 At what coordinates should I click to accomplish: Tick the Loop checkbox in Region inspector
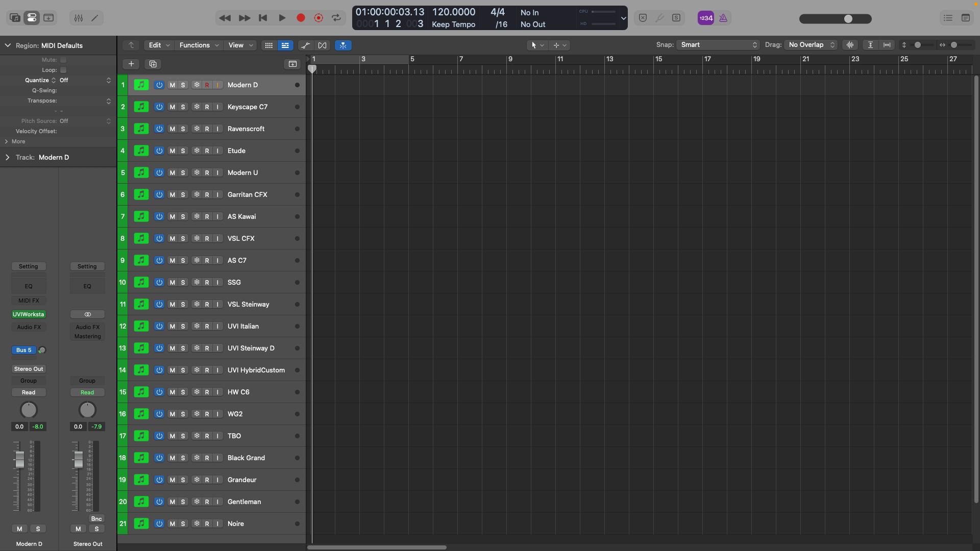tap(63, 70)
